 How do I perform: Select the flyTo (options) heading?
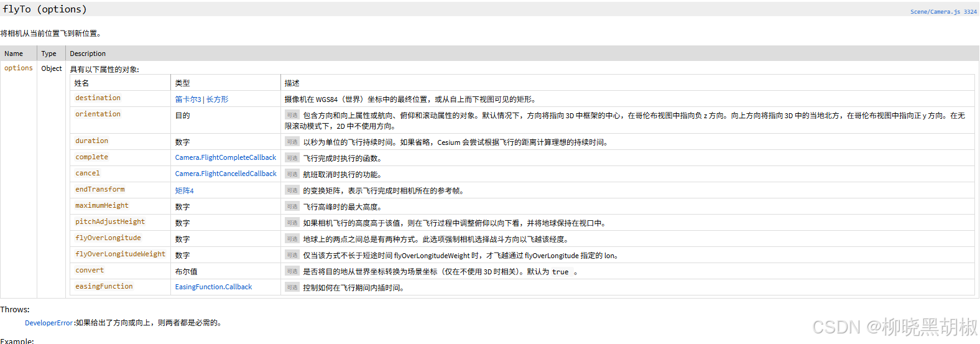pos(45,9)
